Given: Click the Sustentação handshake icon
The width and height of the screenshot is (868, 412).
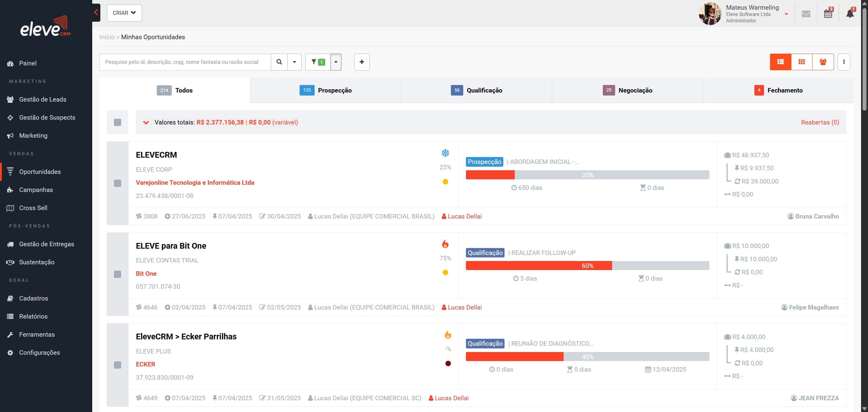Looking at the screenshot, I should pos(10,262).
